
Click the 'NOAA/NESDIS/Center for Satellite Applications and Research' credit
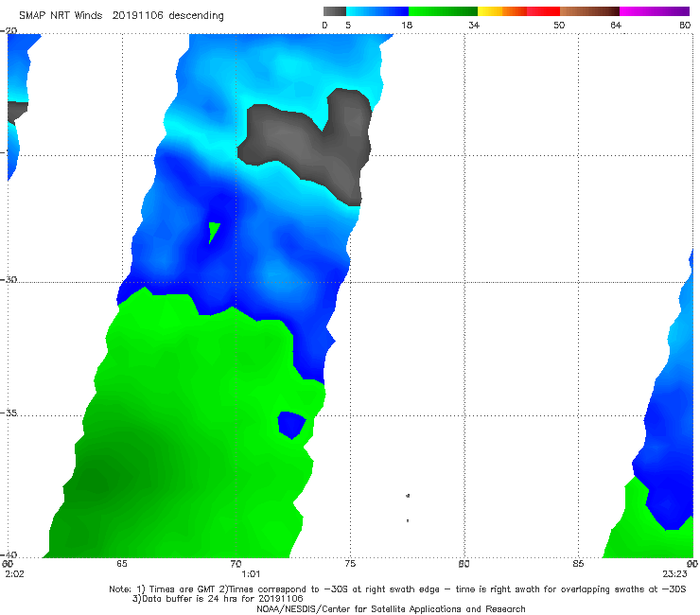click(391, 608)
